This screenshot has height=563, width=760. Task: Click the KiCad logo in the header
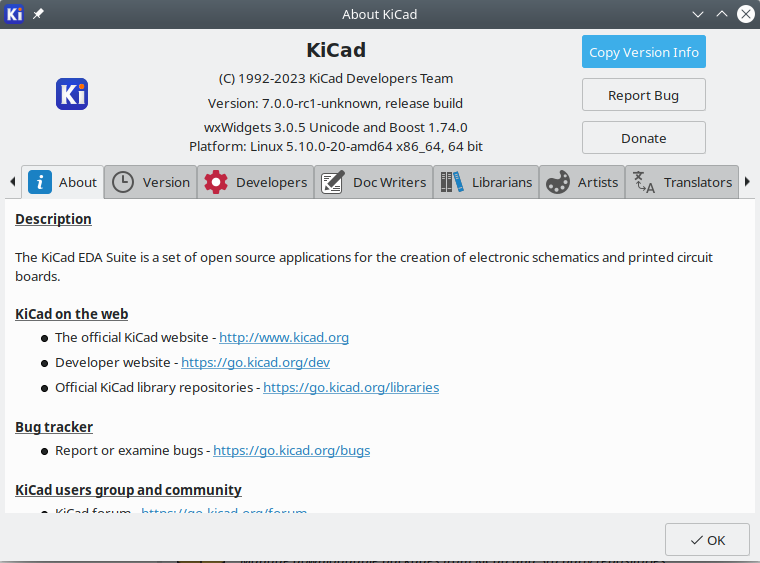click(x=72, y=94)
